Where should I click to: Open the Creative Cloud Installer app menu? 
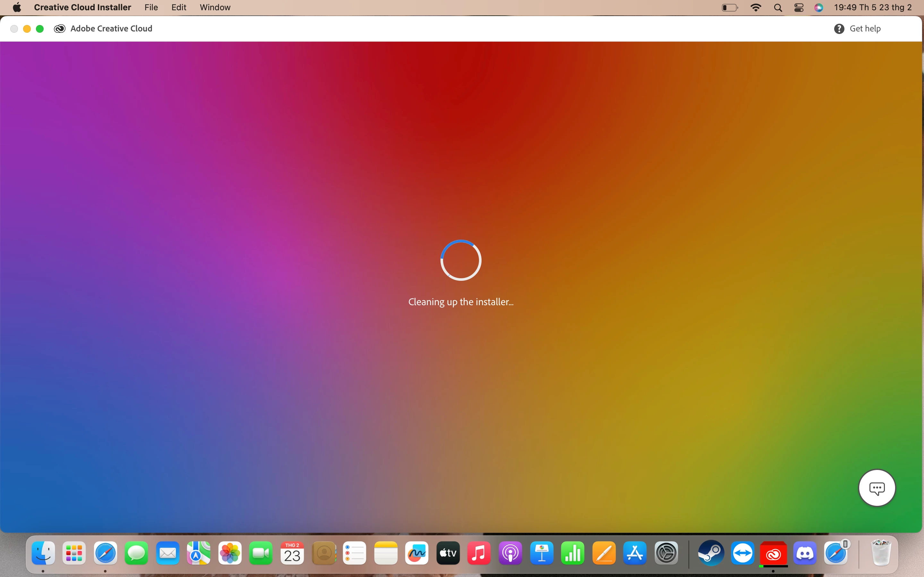pos(82,7)
